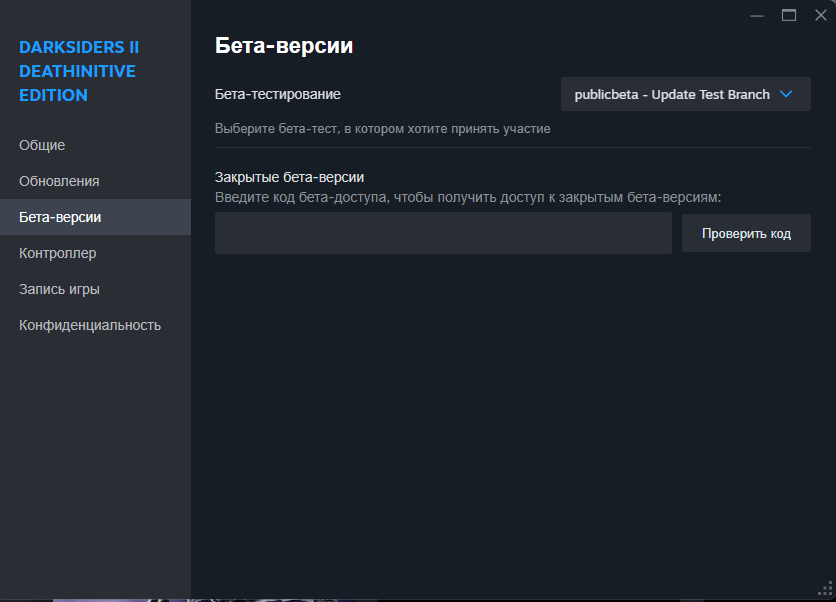Switch to Запись игры section
Screen dimensions: 836x602
(x=95, y=289)
